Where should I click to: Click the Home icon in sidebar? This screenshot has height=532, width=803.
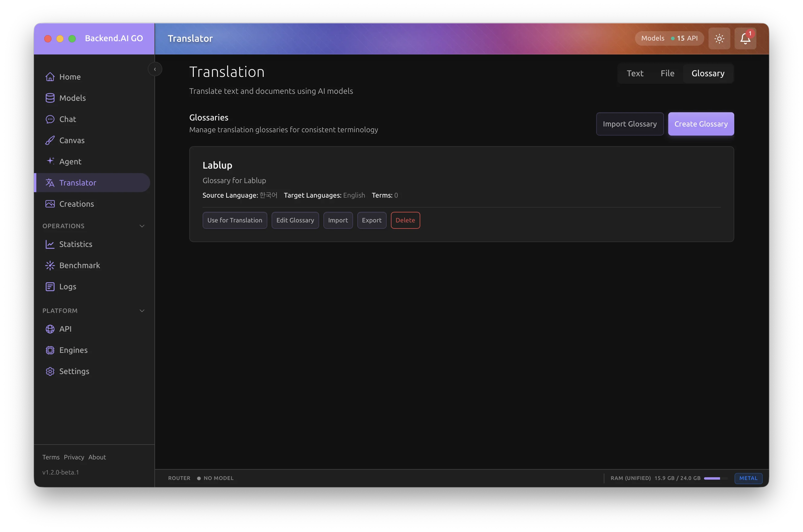(50, 77)
